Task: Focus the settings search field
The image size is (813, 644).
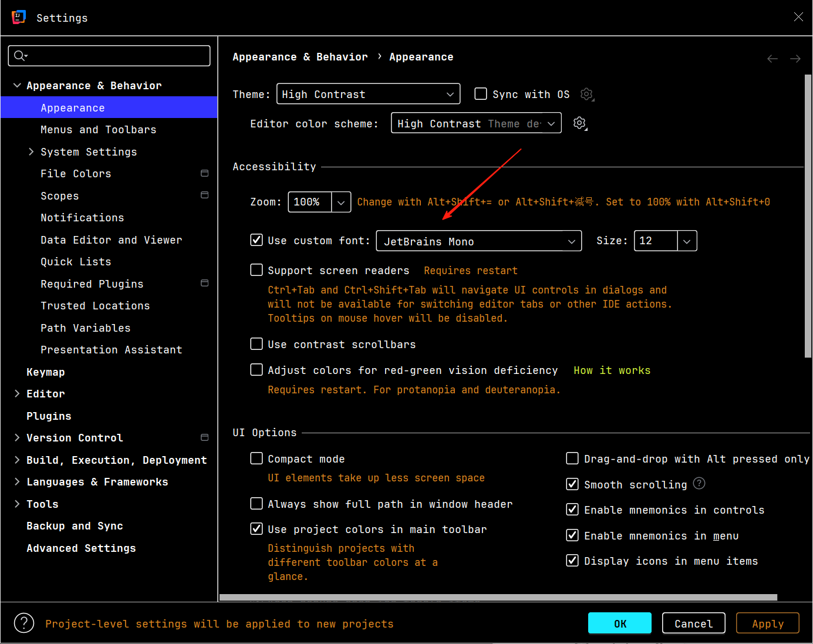Action: click(109, 56)
